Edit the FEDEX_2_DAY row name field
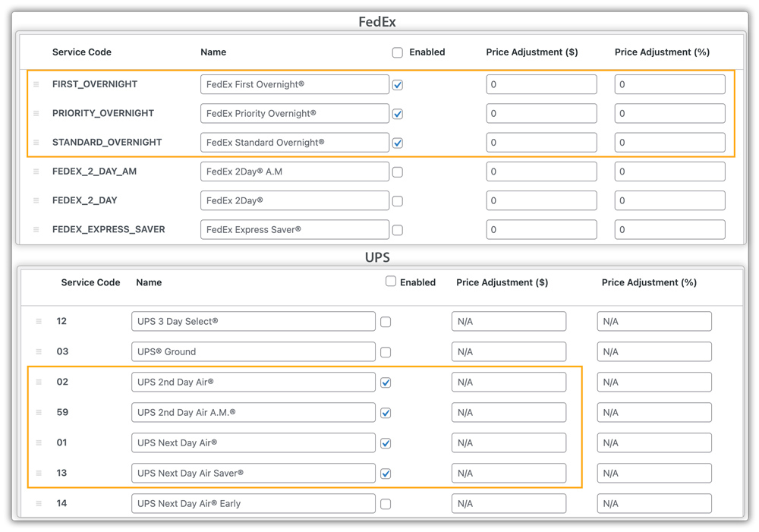Screen dimensions: 759x532 pyautogui.click(x=294, y=200)
